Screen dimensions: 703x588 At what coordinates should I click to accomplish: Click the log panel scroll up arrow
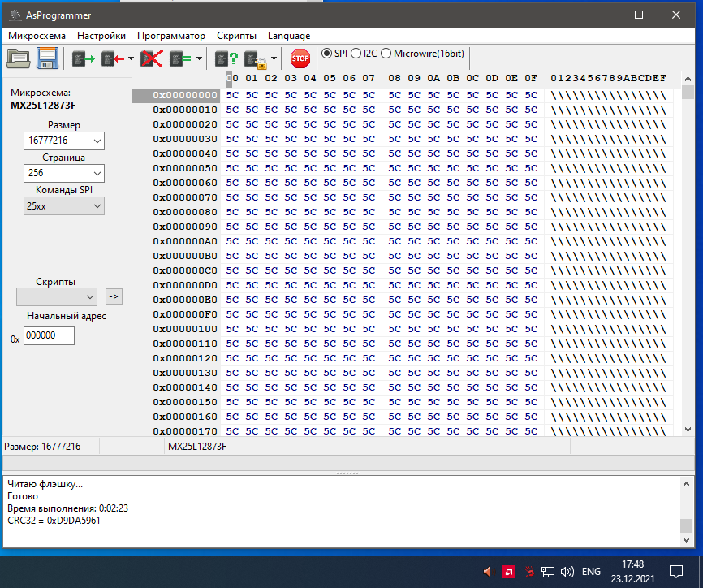coord(687,484)
